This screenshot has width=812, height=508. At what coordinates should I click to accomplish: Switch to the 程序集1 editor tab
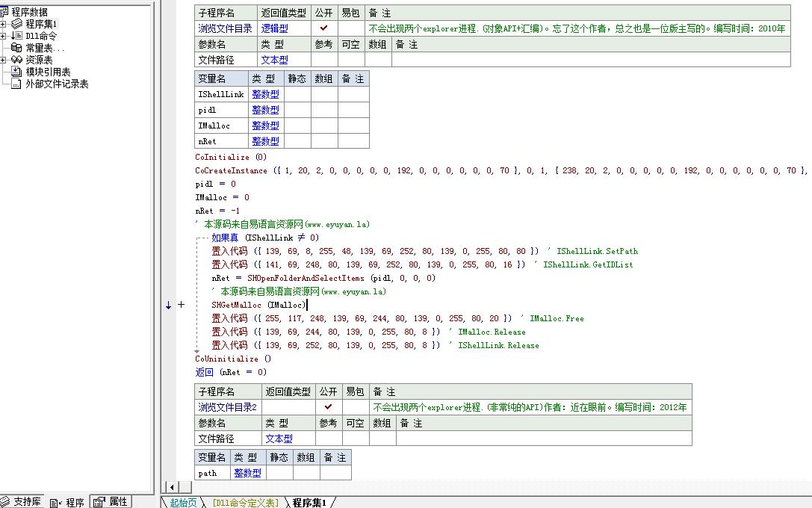coord(309,502)
